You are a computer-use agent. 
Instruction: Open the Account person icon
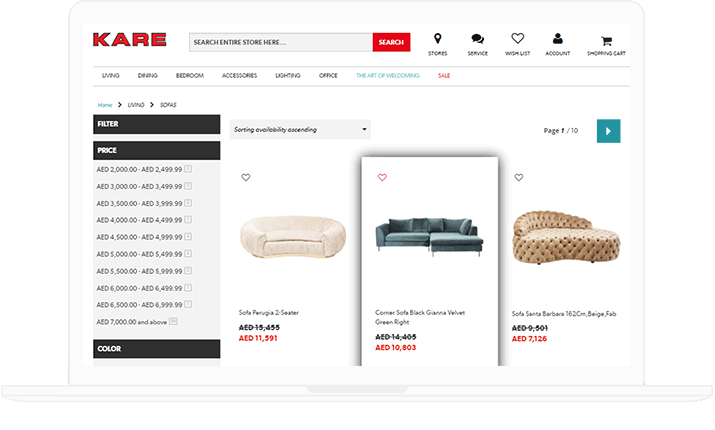tap(557, 38)
